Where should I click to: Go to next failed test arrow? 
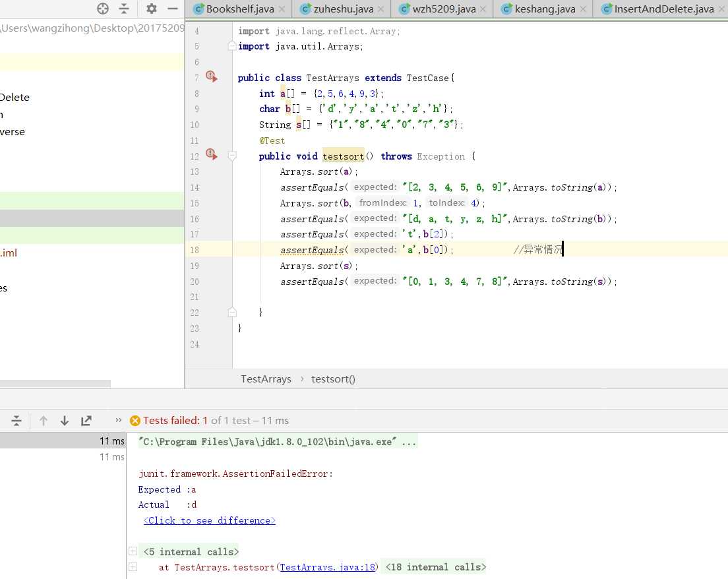pyautogui.click(x=65, y=421)
